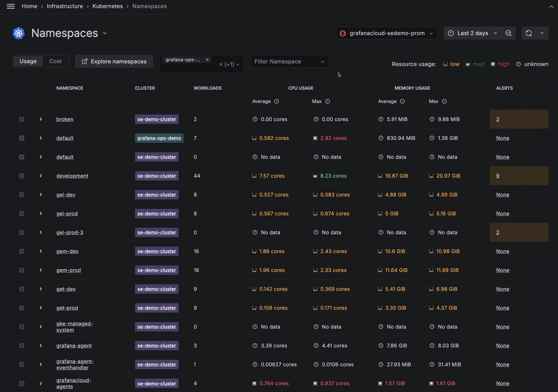Screen dimensions: 558x392
Task: Open the grafana-agent namespace link
Action: 74,346
